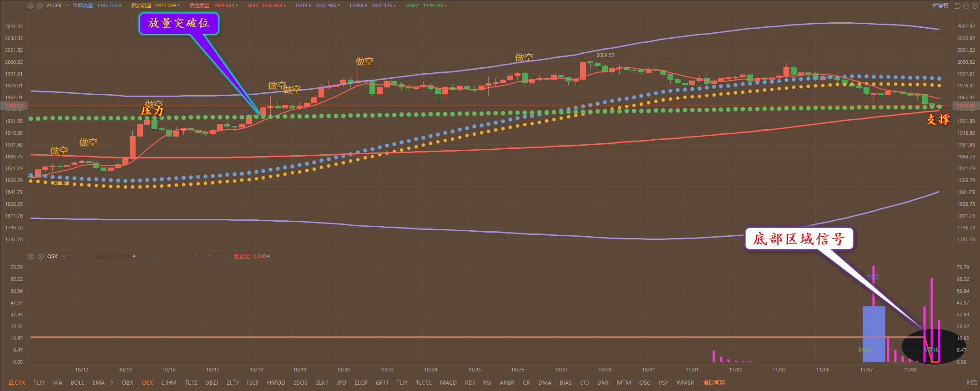This screenshot has width=980, height=391.
Task: Switch to the ARBR indicator tab
Action: pyautogui.click(x=507, y=383)
